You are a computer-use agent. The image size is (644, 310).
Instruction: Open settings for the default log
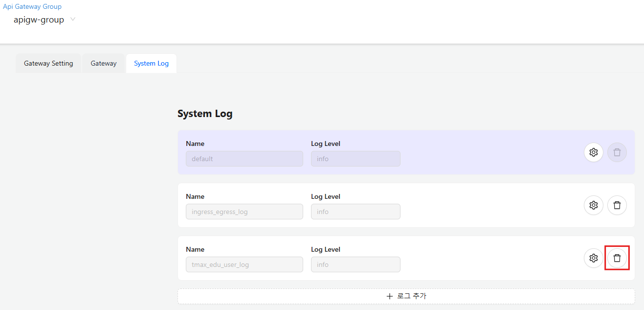594,152
